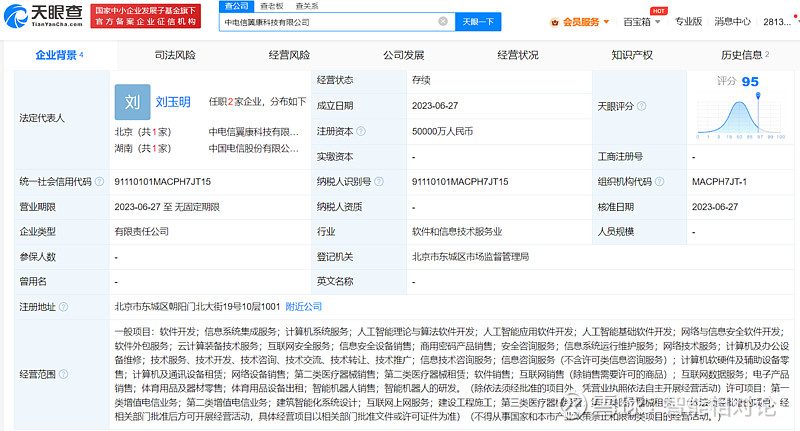Select the 历史信息 tab
800x431 pixels.
point(745,55)
